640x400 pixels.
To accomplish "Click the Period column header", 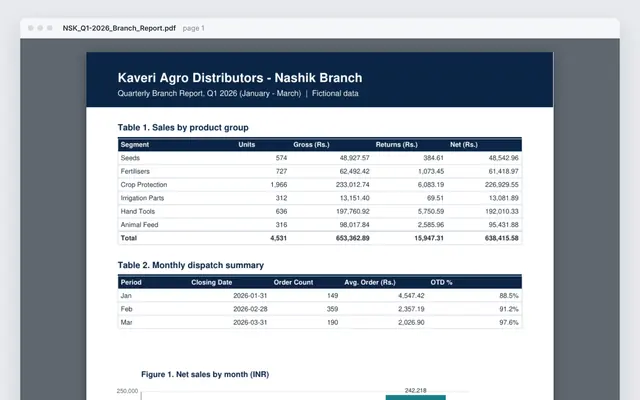I will [x=131, y=282].
